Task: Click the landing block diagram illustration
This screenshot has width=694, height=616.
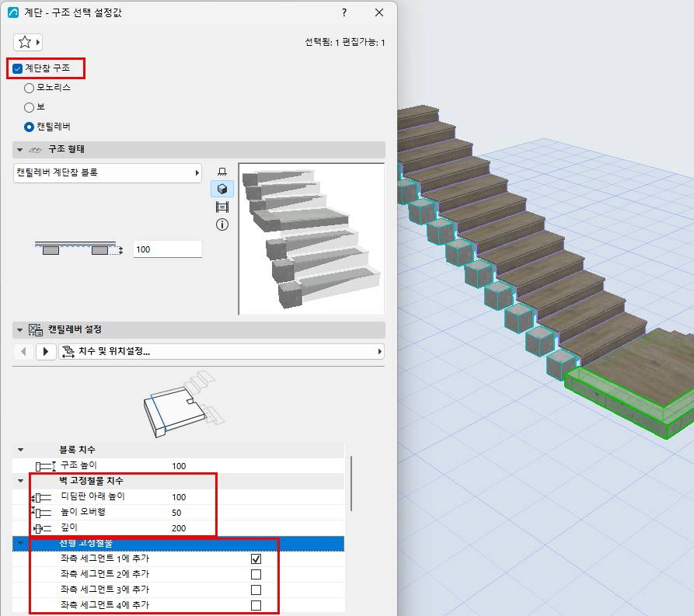Action: click(x=183, y=405)
